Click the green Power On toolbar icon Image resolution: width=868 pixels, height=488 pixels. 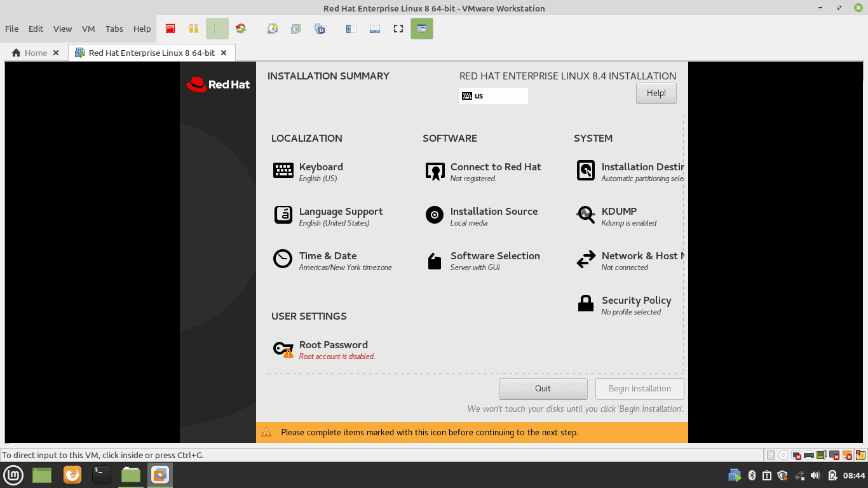click(217, 29)
